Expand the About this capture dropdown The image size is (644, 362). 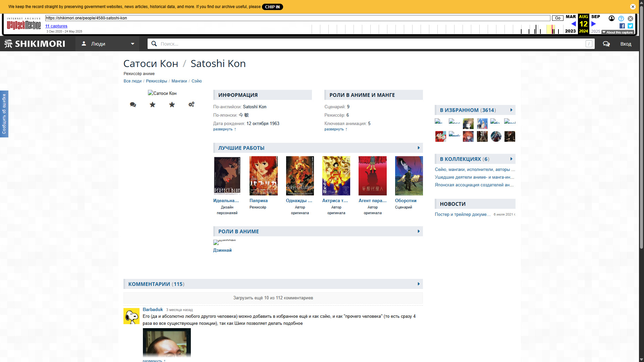[x=617, y=32]
